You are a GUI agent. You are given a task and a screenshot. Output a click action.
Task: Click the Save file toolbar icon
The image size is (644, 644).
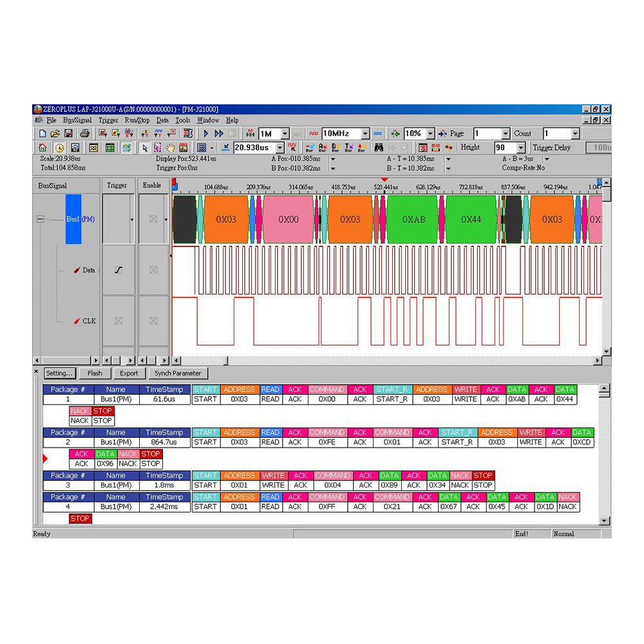(70, 133)
